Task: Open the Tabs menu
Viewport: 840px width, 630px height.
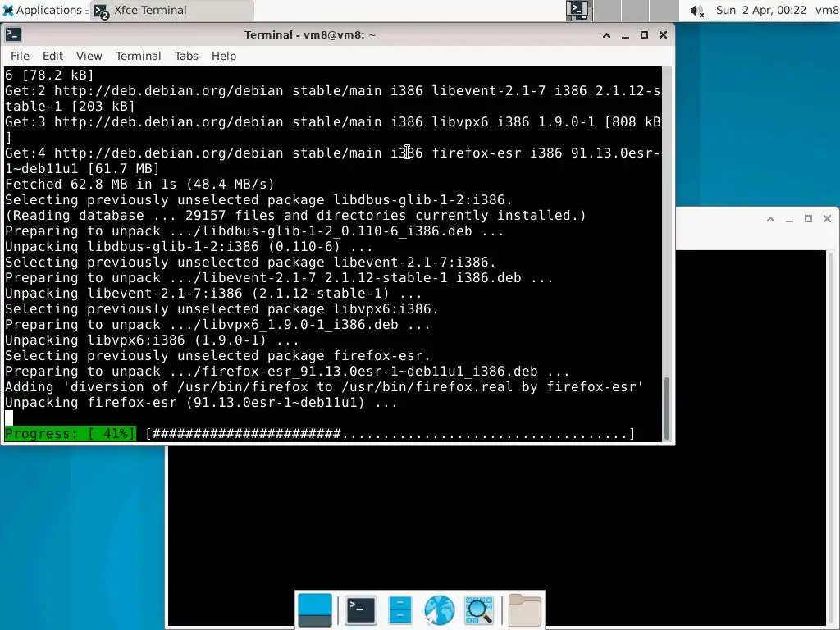Action: point(186,56)
